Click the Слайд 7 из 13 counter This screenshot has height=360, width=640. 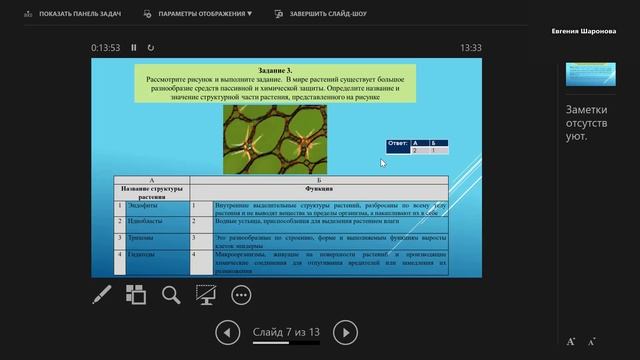pos(286,332)
